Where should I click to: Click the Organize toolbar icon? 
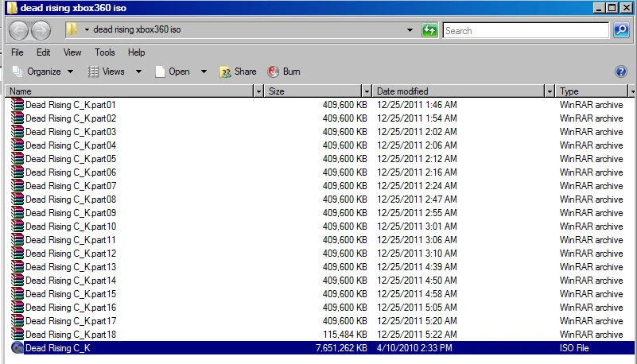[17, 72]
